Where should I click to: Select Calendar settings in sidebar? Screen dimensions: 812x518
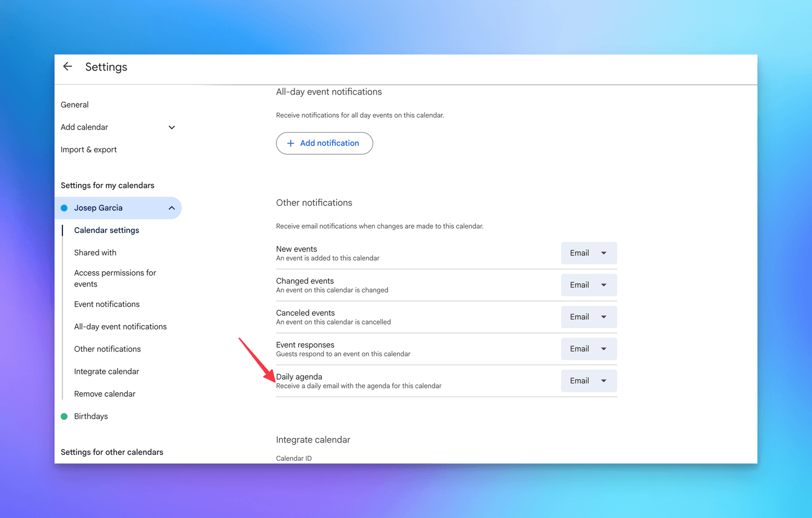(106, 230)
